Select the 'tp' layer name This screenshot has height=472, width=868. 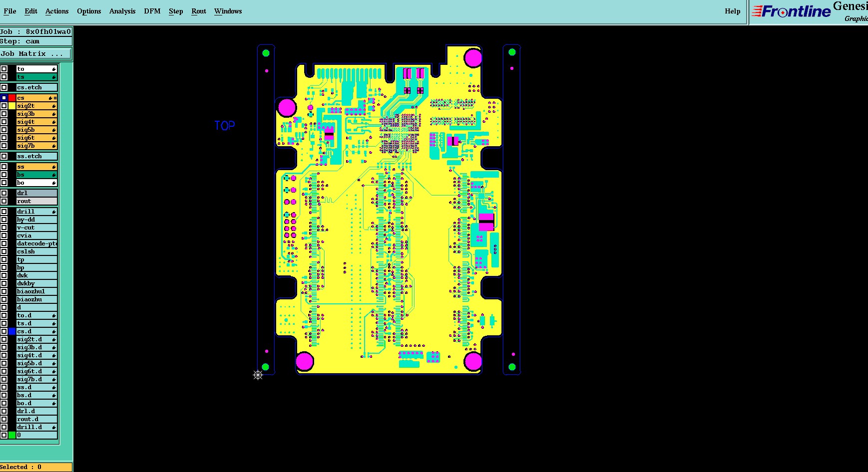(x=37, y=259)
